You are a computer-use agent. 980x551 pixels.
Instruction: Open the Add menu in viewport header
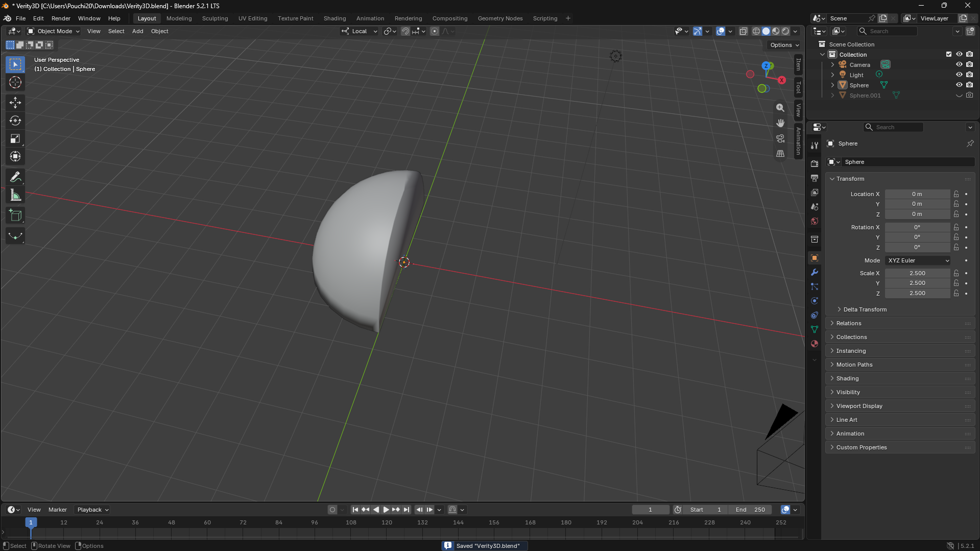click(137, 31)
